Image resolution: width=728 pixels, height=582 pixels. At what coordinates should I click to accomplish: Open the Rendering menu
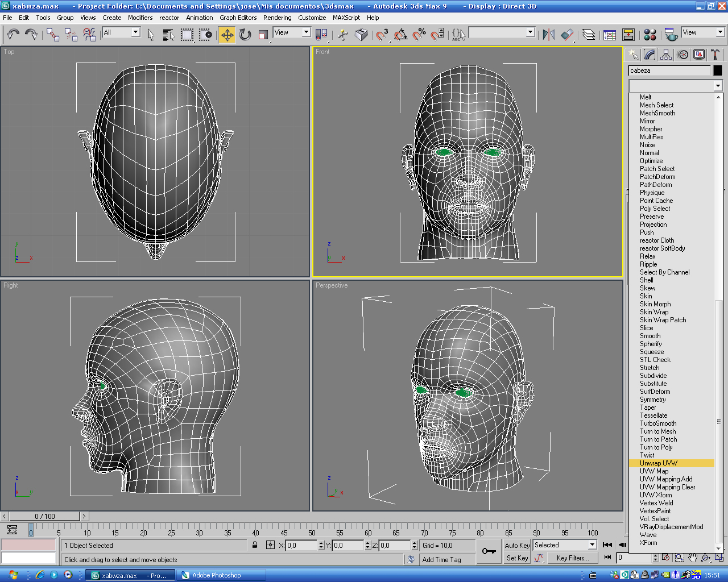(277, 18)
